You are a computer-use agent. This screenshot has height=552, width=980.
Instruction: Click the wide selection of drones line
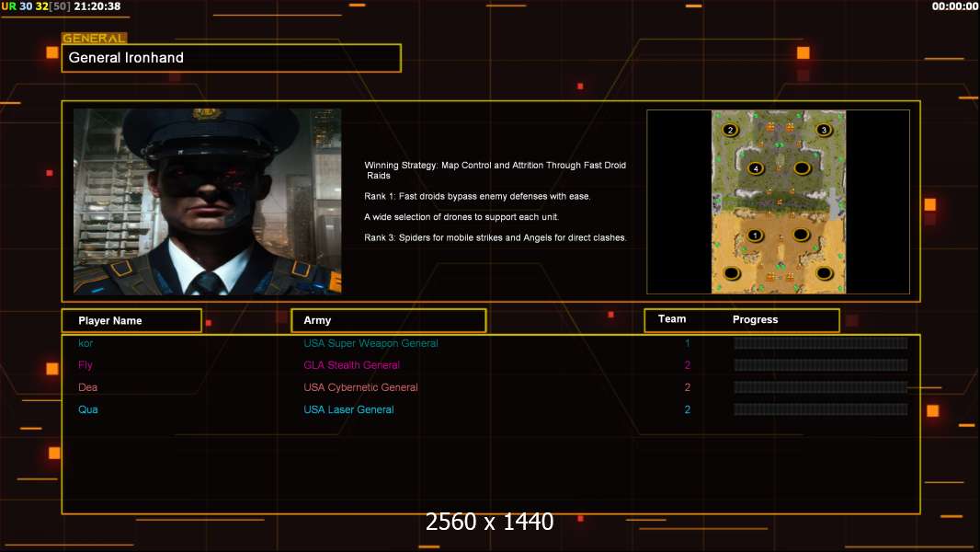pyautogui.click(x=462, y=217)
